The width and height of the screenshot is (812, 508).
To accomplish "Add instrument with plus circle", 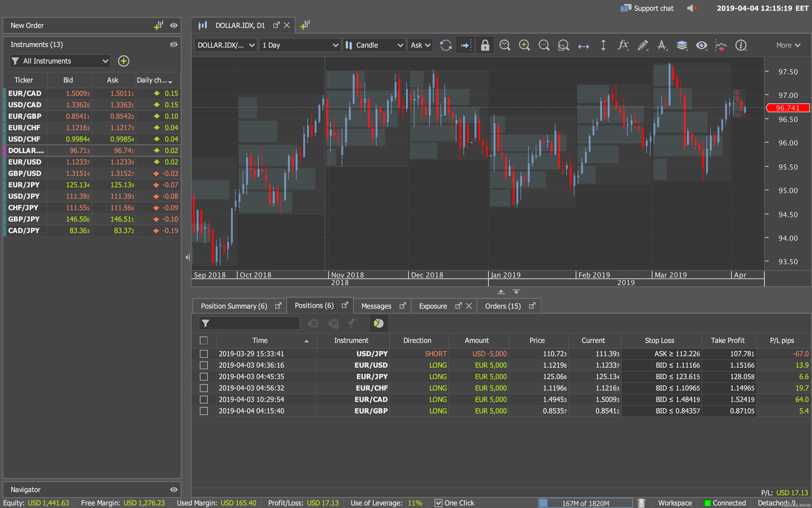I will point(123,61).
